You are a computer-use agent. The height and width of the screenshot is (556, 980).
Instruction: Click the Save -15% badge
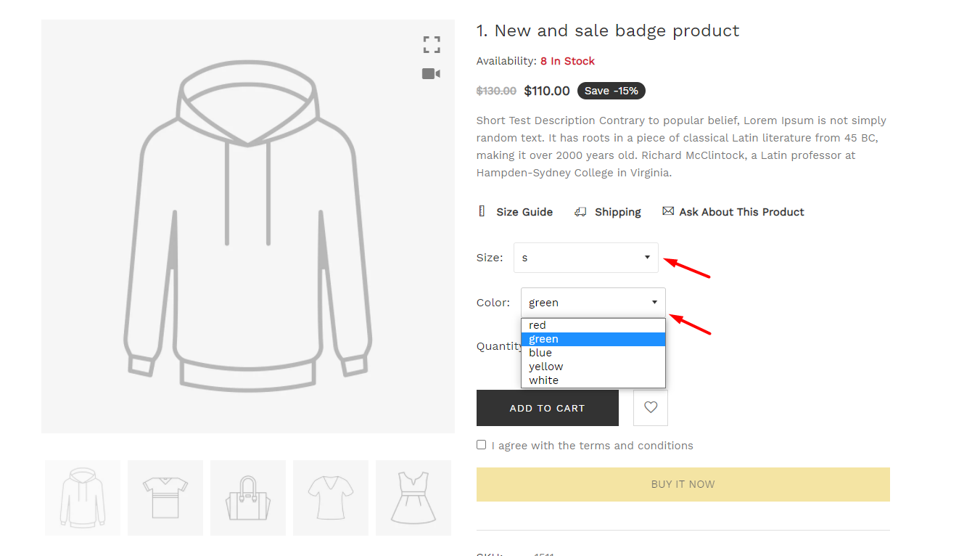[x=611, y=90]
